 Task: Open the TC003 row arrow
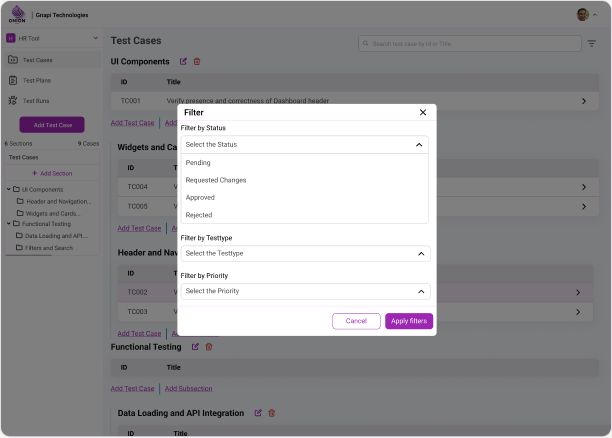coord(578,312)
